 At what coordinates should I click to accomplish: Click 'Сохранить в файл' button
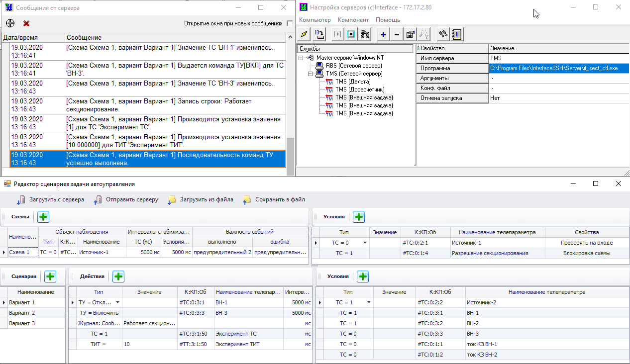274,199
